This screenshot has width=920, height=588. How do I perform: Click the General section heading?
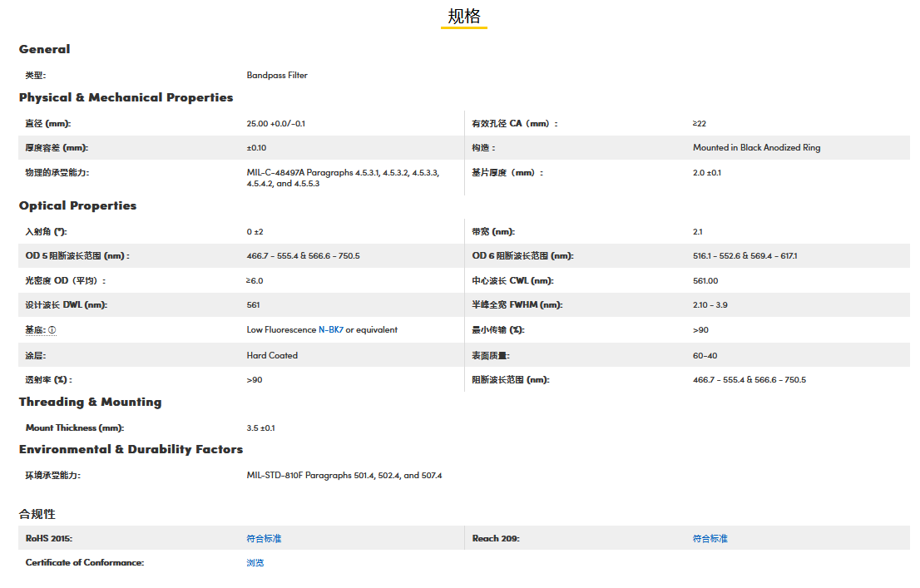click(x=45, y=49)
